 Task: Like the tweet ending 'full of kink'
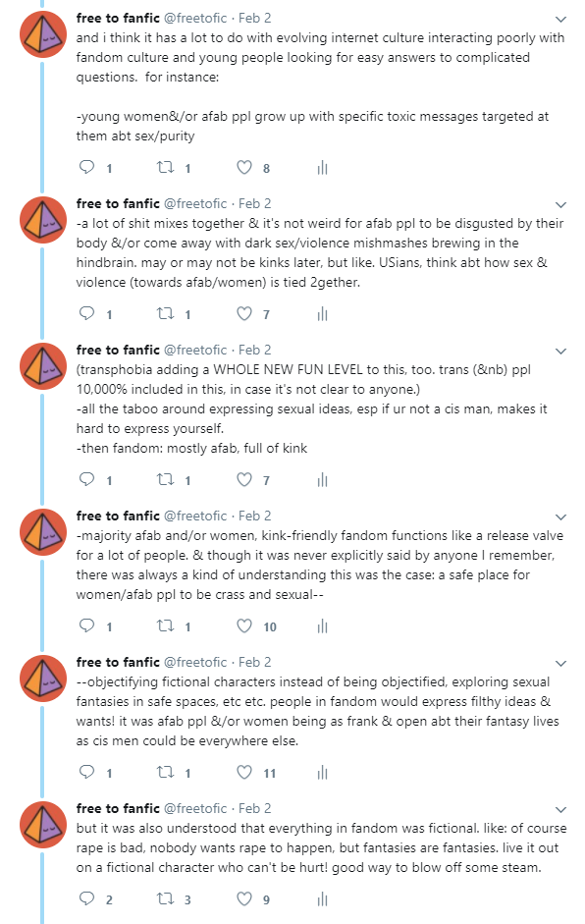click(244, 480)
